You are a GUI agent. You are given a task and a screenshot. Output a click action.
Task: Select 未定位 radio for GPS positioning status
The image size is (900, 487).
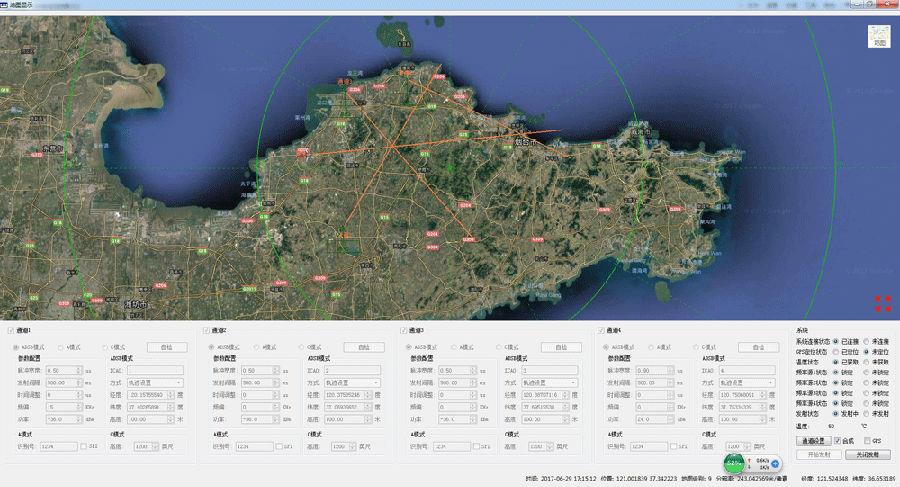(867, 351)
